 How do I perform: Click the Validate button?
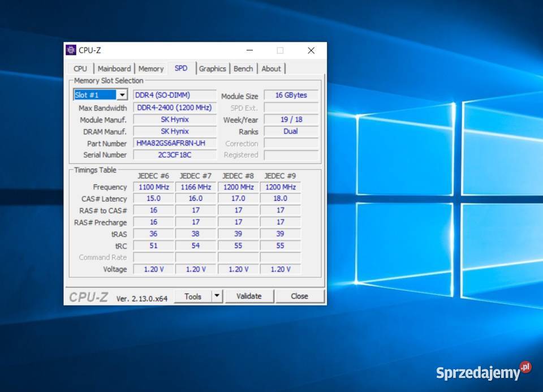tap(249, 296)
